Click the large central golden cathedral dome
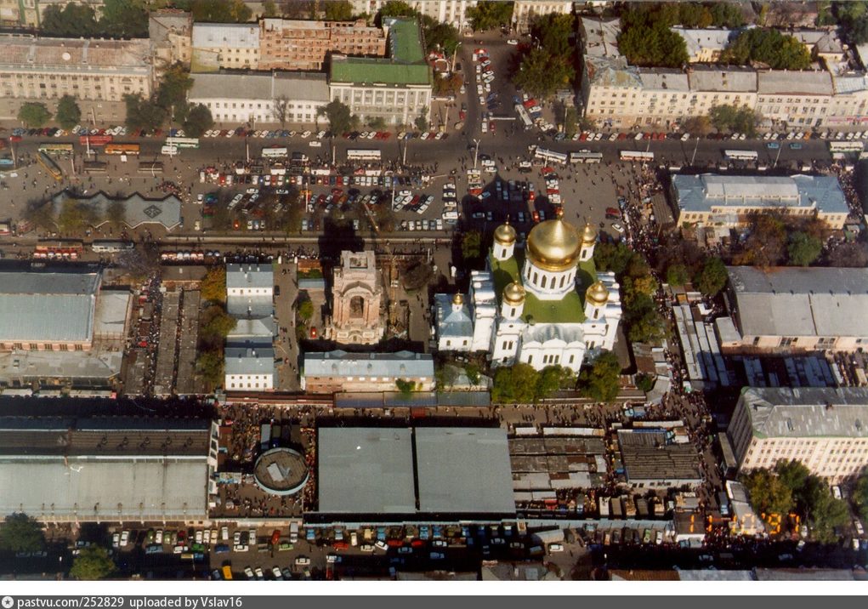Screen dimensions: 868x609 point(553,244)
